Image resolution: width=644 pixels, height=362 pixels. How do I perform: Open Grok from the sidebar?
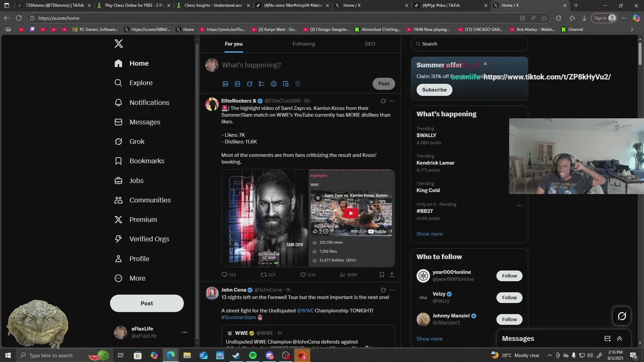pos(129,142)
